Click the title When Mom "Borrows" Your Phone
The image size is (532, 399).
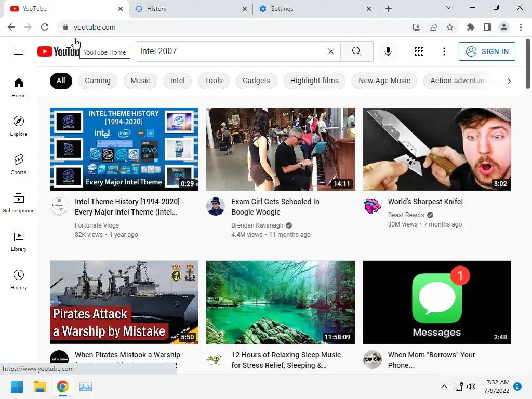tap(431, 360)
